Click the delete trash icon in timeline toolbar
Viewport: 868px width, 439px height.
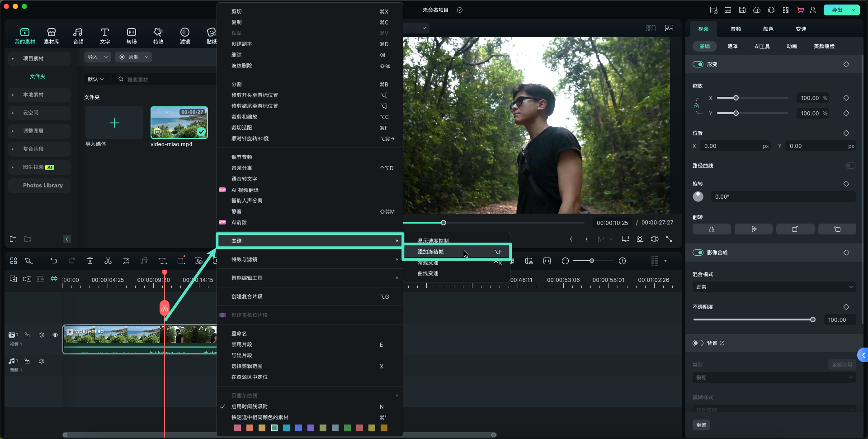90,261
